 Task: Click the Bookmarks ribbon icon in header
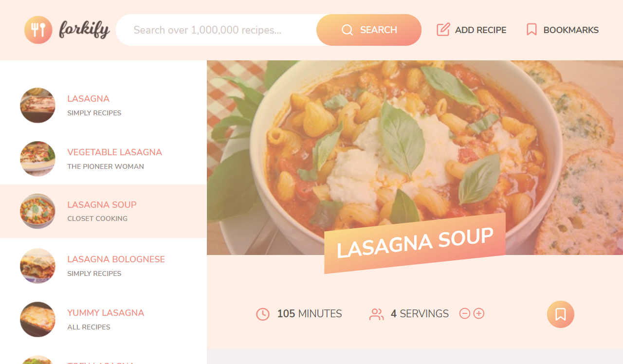point(531,30)
